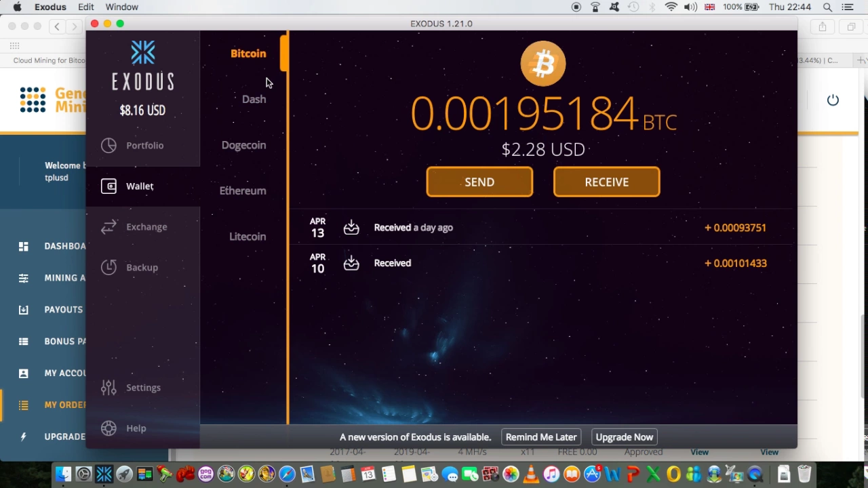Click Upgrade Now
This screenshot has width=868, height=488.
(x=625, y=437)
